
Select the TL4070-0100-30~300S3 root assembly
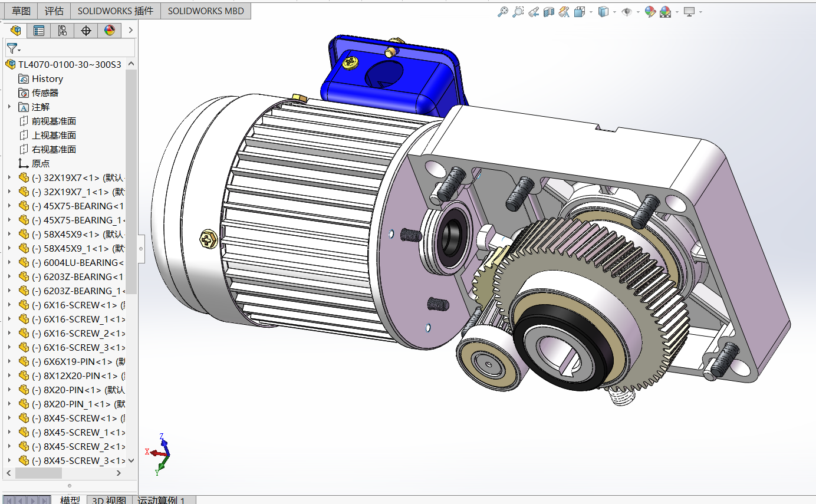pyautogui.click(x=70, y=64)
